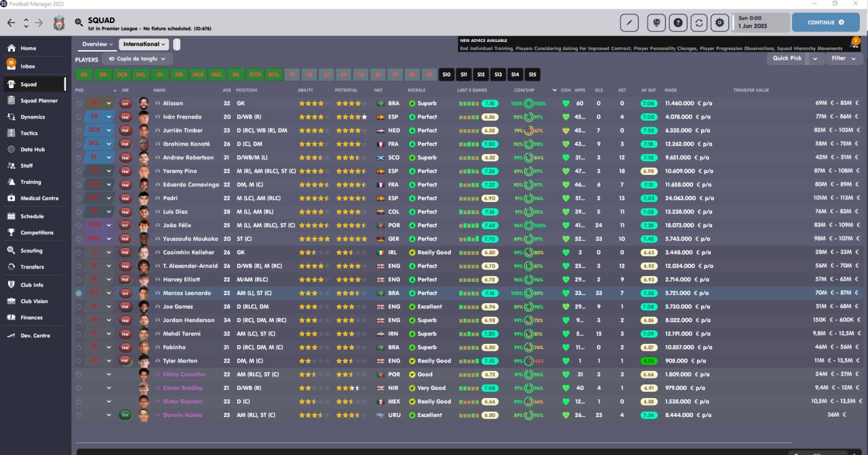The width and height of the screenshot is (868, 455).
Task: Click the Hol badge in Pedri's row
Action: point(125,198)
